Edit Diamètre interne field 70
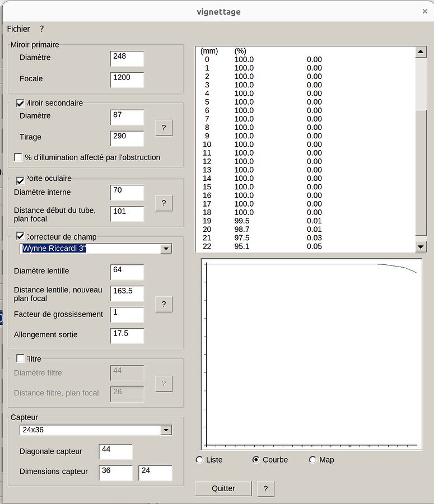The image size is (434, 504). tap(127, 192)
